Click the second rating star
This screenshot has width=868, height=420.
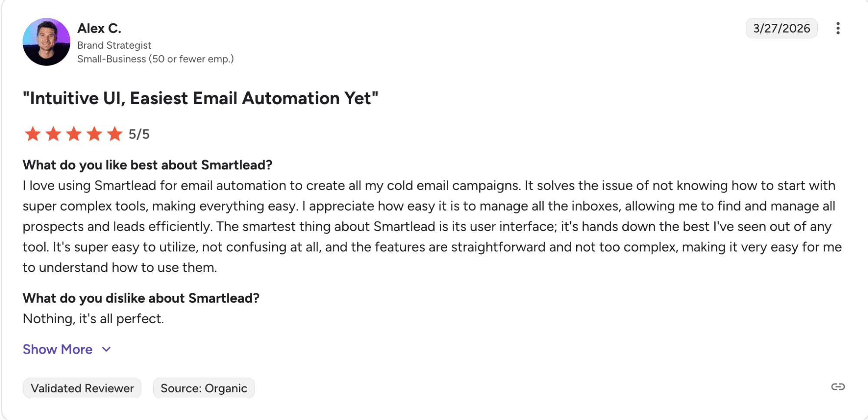coord(53,134)
